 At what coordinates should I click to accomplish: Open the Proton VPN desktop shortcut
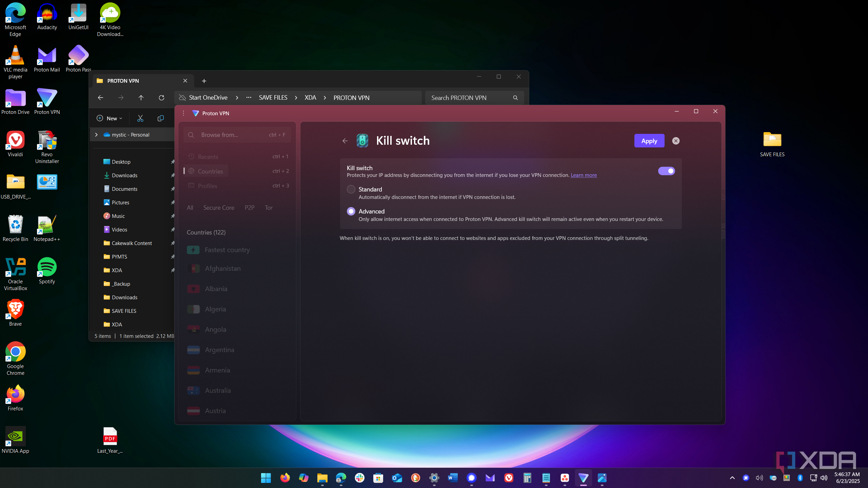(47, 102)
